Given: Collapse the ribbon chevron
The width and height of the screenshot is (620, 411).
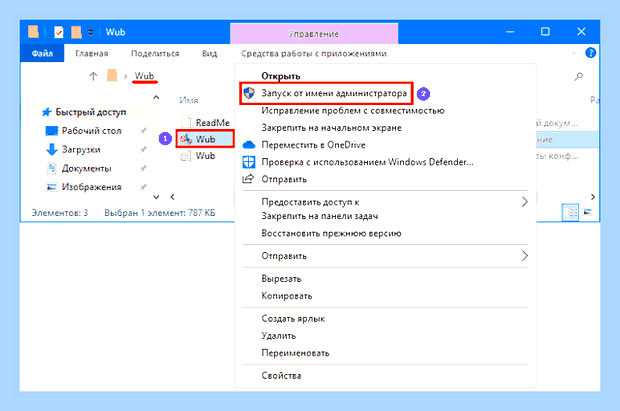Looking at the screenshot, I should tap(573, 53).
